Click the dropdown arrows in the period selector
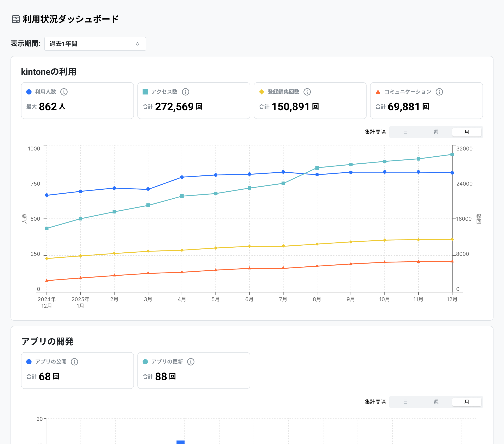 (137, 44)
